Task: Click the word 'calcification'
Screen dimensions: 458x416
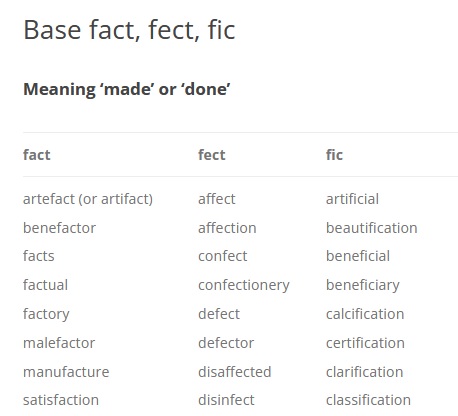Action: [365, 314]
